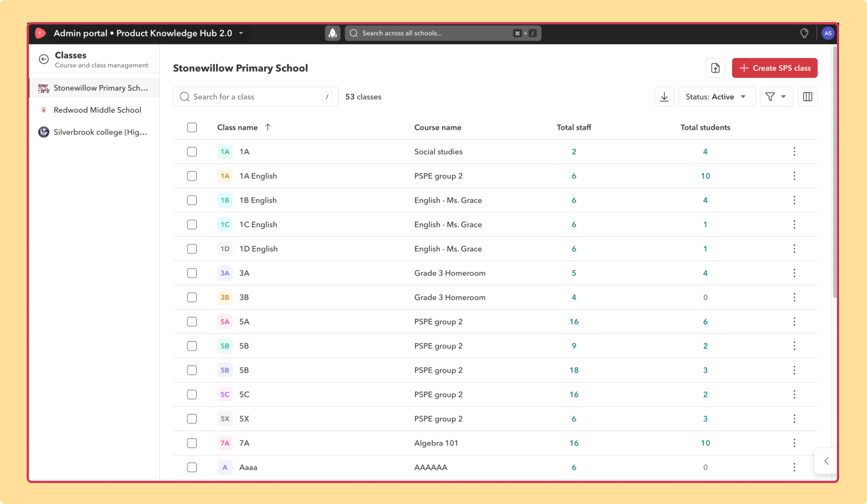Open total students count 10 for 1A English
The image size is (867, 504).
tap(705, 176)
